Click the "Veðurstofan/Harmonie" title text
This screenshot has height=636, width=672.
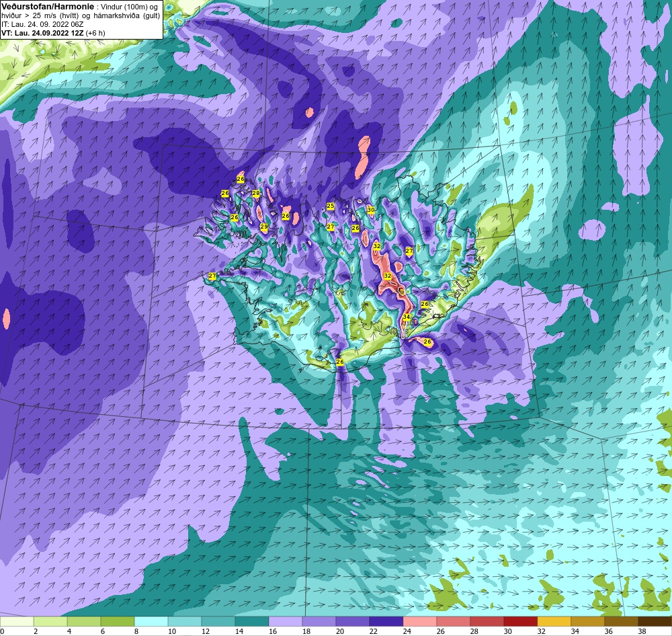point(48,7)
